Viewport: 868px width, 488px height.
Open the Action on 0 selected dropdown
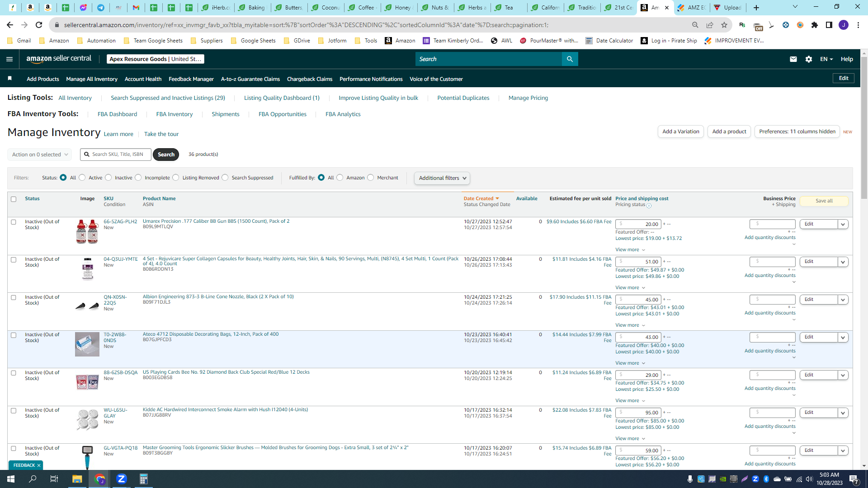click(40, 155)
